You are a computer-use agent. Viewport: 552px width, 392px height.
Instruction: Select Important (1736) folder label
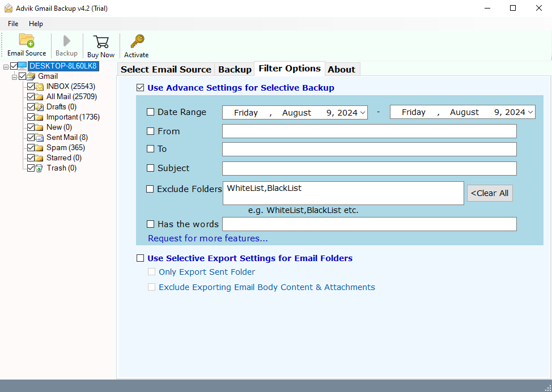pyautogui.click(x=73, y=117)
